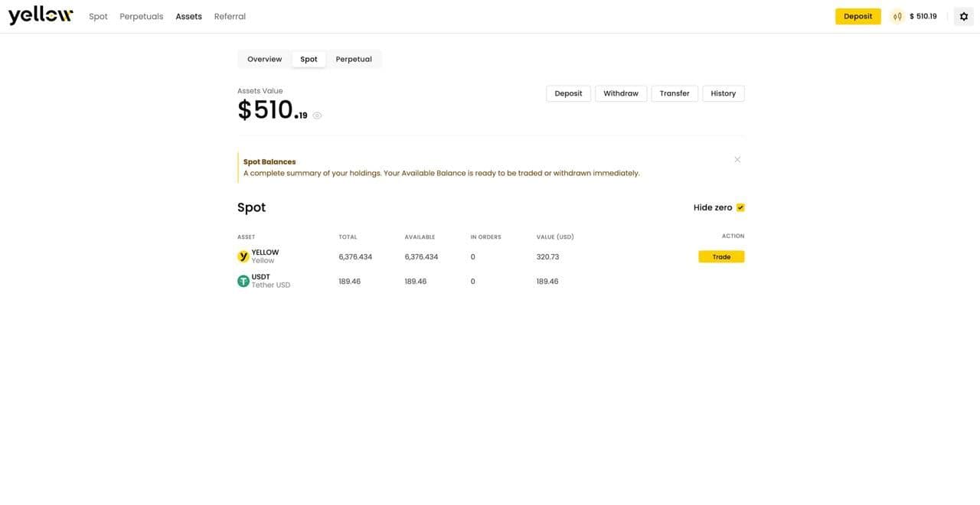
Task: Select the USDT asset name in the table
Action: 261,277
